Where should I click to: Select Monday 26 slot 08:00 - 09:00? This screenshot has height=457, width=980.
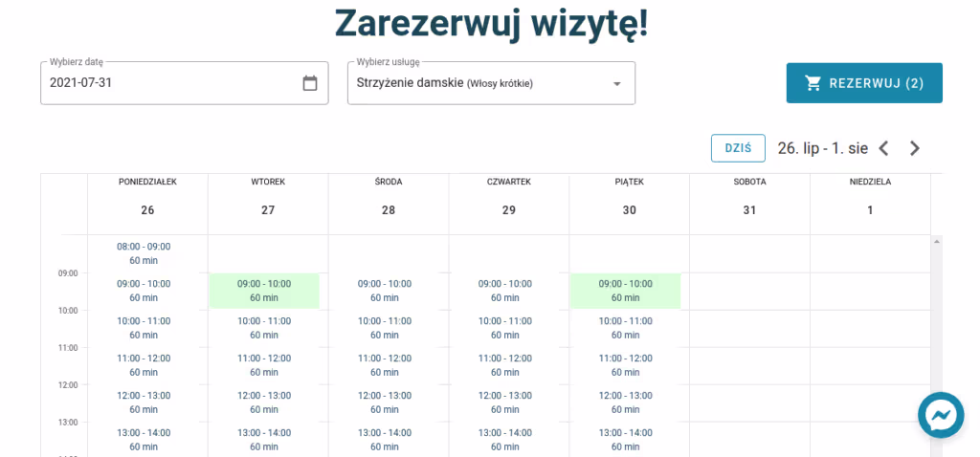coord(144,253)
